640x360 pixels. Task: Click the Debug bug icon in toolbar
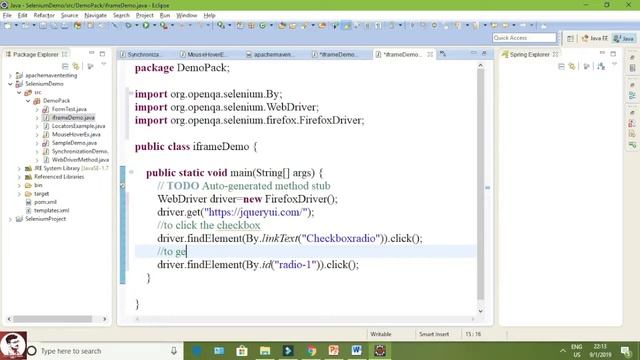pyautogui.click(x=129, y=25)
